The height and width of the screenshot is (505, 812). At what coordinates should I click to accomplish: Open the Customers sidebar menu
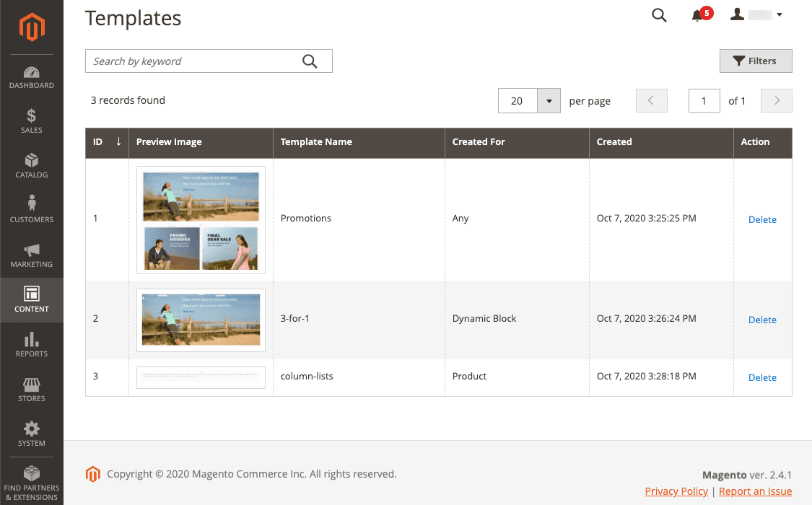click(32, 209)
